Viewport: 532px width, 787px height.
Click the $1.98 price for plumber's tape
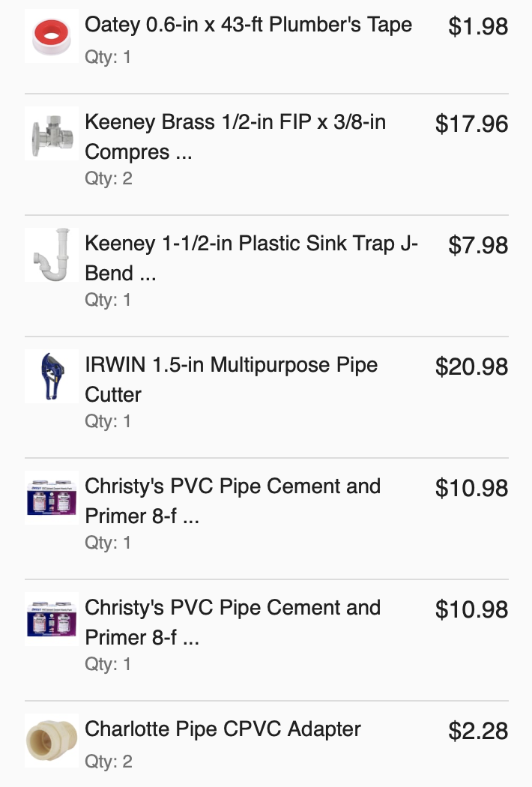tap(478, 26)
